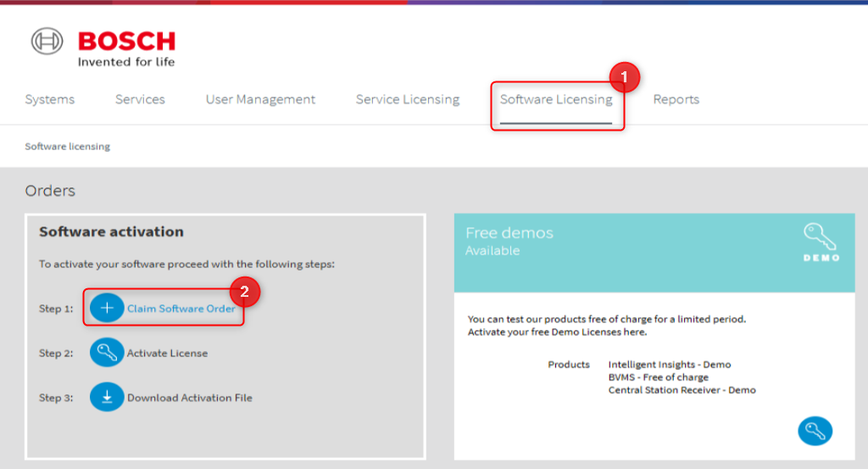Select the Activate License text label
868x469 pixels.
click(167, 353)
